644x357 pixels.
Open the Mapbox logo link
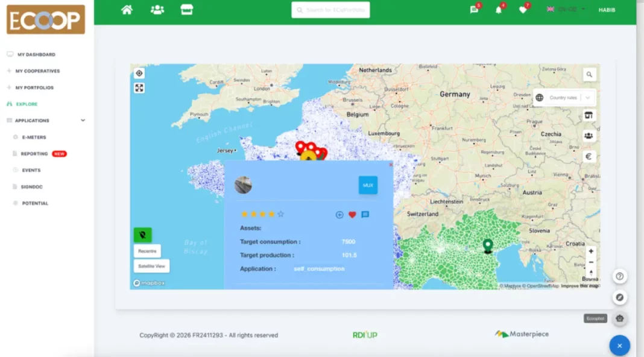(x=149, y=283)
